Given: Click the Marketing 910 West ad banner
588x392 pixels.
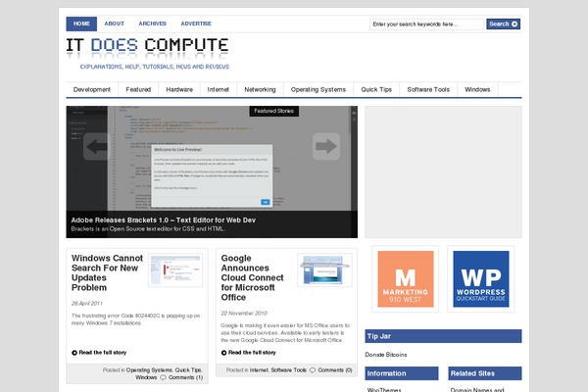Looking at the screenshot, I should click(x=406, y=279).
